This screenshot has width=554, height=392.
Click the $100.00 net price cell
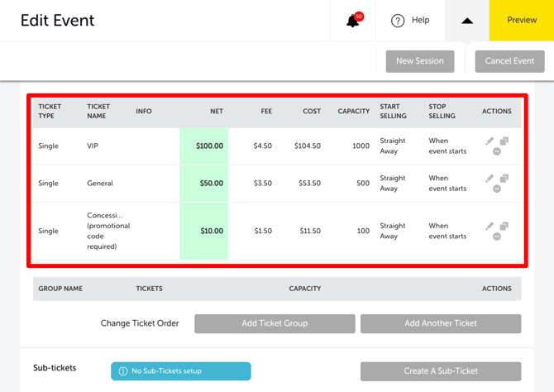(204, 146)
